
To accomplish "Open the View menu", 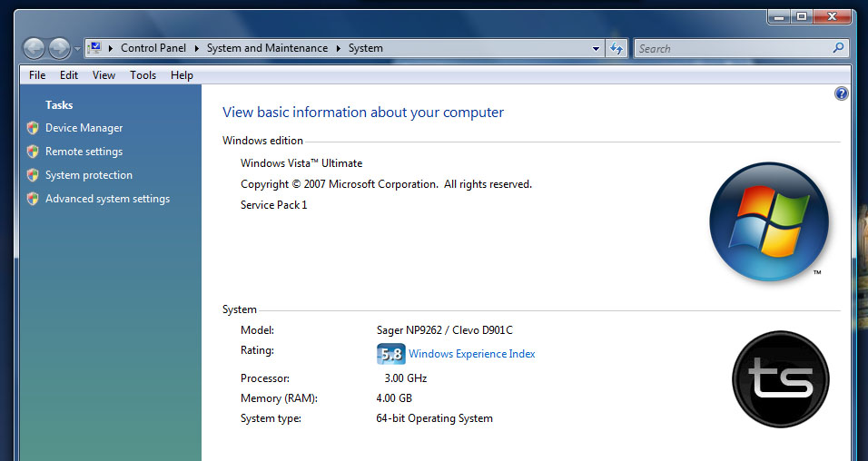I will [x=104, y=75].
